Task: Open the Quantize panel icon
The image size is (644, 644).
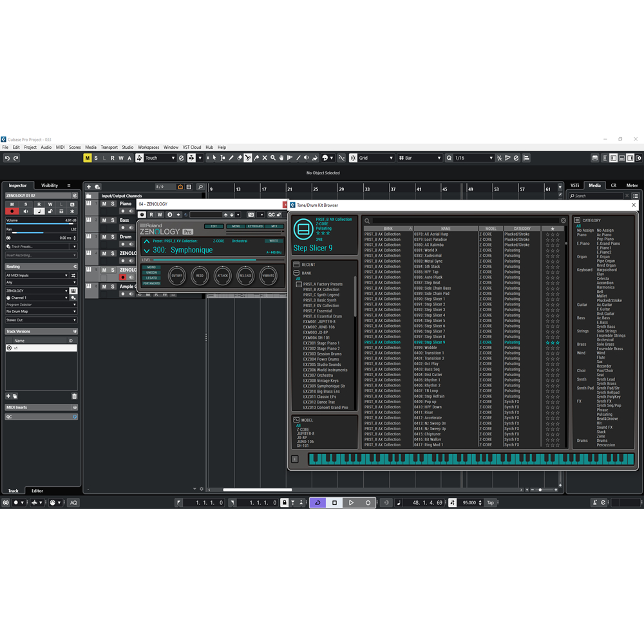Action: pyautogui.click(x=516, y=158)
